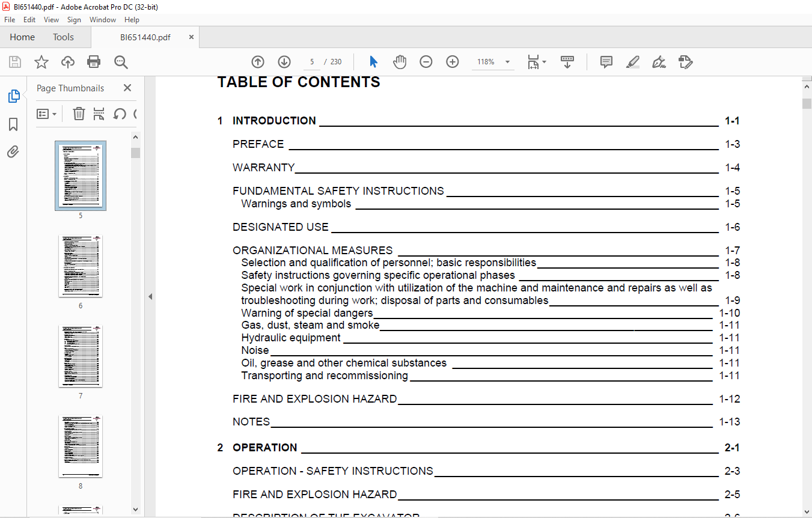The width and height of the screenshot is (812, 518).
Task: Open the Bookmarks panel icon
Action: coord(13,124)
